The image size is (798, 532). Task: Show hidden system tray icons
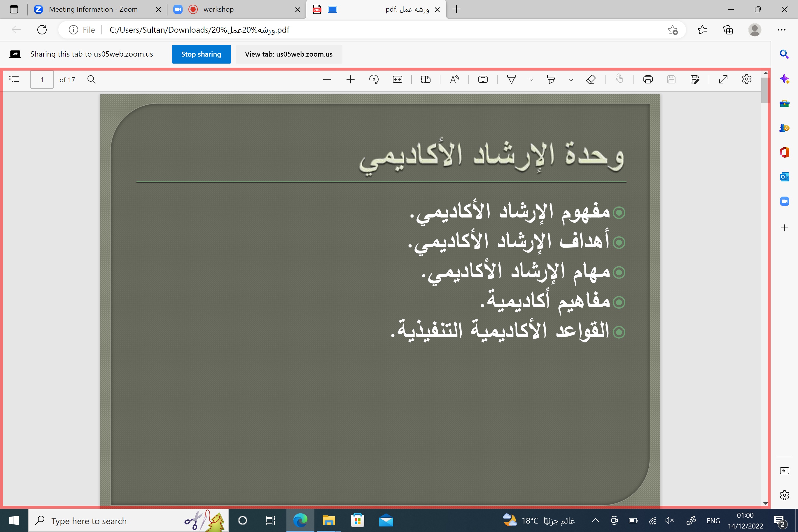coord(596,520)
